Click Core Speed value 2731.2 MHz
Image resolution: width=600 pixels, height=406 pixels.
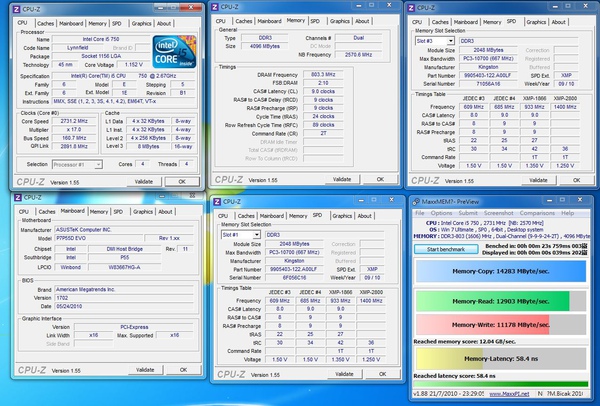point(74,121)
